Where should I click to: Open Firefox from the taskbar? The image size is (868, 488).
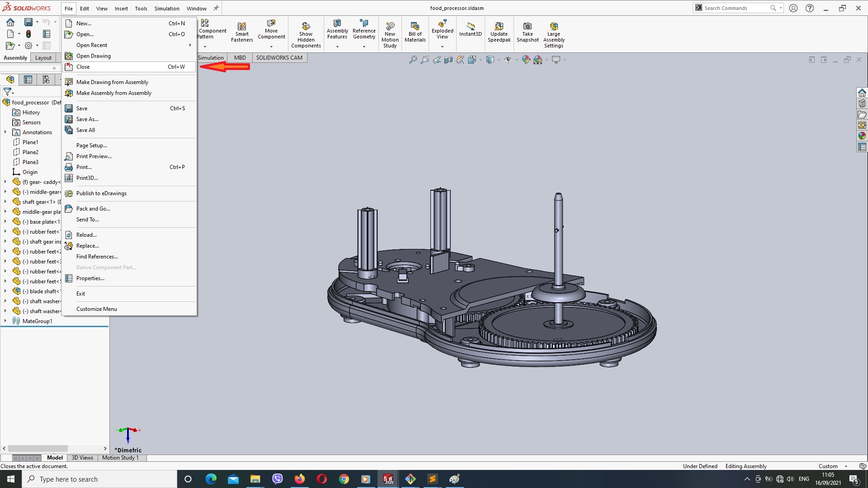click(300, 479)
